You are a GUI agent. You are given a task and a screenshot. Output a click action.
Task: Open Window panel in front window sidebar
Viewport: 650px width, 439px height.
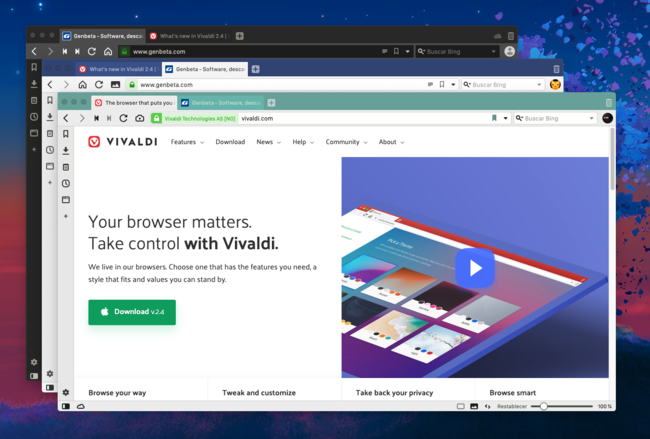65,200
